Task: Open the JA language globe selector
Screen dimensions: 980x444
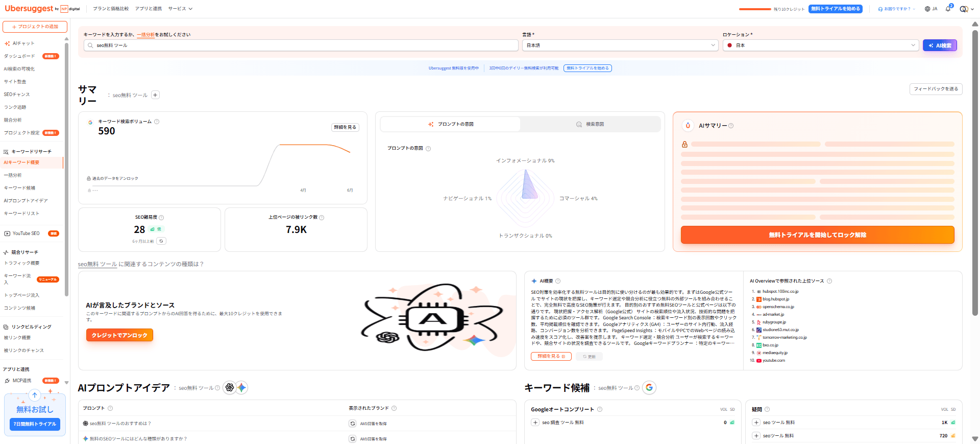Action: (931, 9)
